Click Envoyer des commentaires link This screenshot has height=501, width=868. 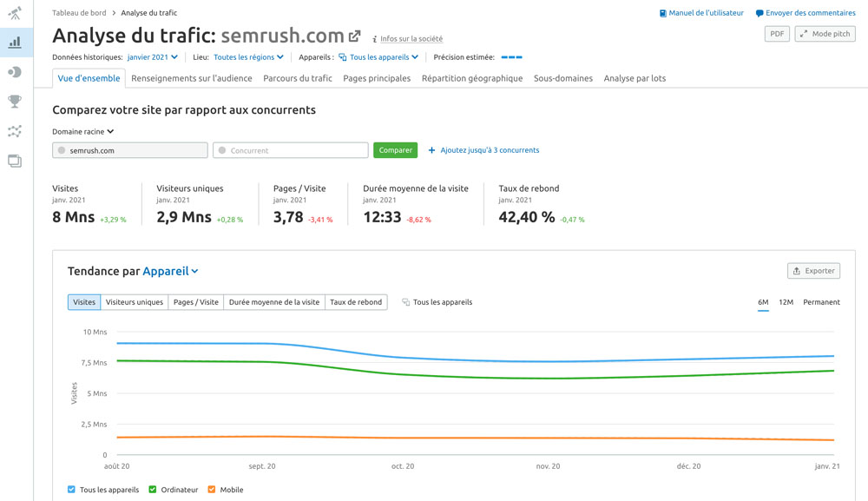tap(811, 13)
